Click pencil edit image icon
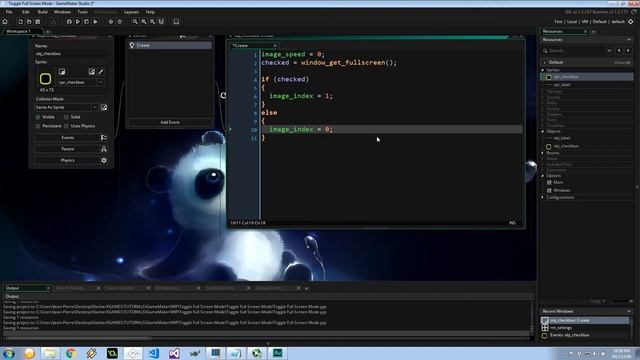 [x=100, y=72]
